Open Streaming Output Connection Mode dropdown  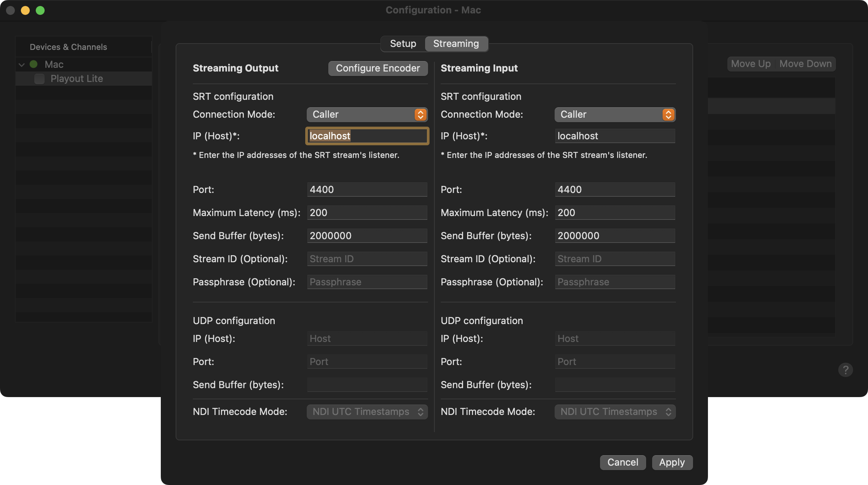367,115
